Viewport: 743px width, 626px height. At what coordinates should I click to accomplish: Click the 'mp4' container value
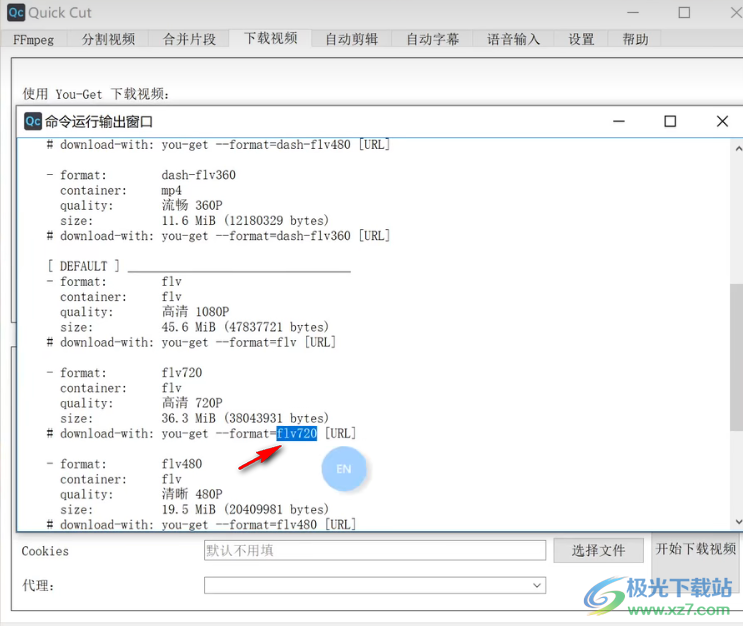click(x=172, y=191)
